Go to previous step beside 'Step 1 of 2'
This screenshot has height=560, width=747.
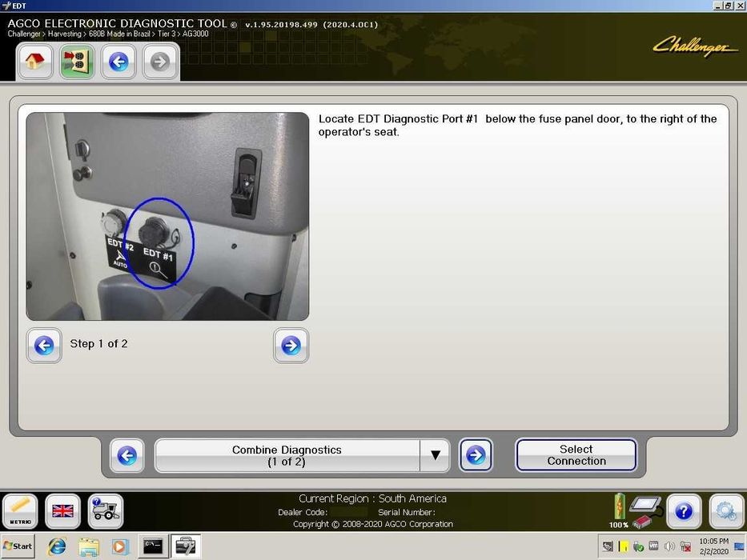[x=44, y=346]
